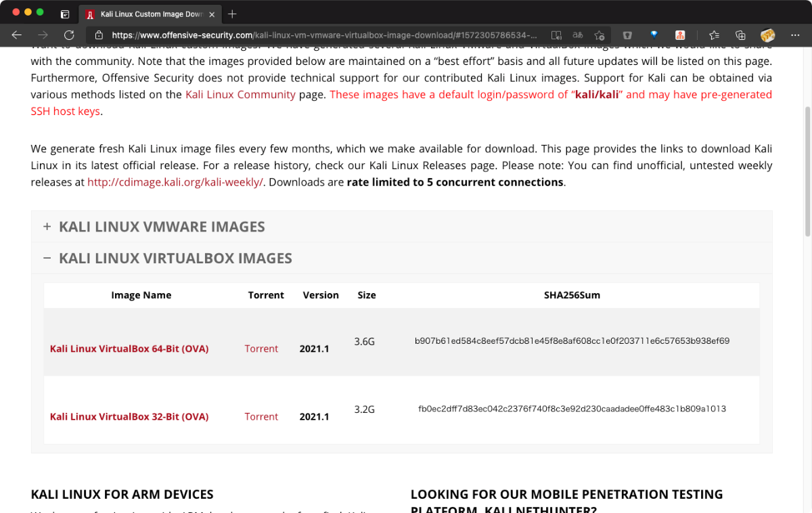Open the Favorites list

point(715,35)
